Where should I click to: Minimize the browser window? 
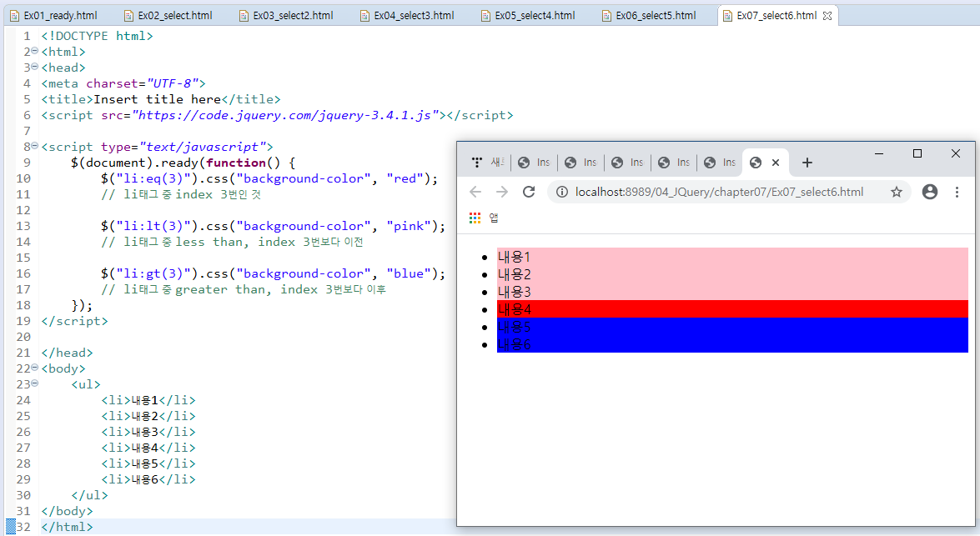click(x=879, y=153)
